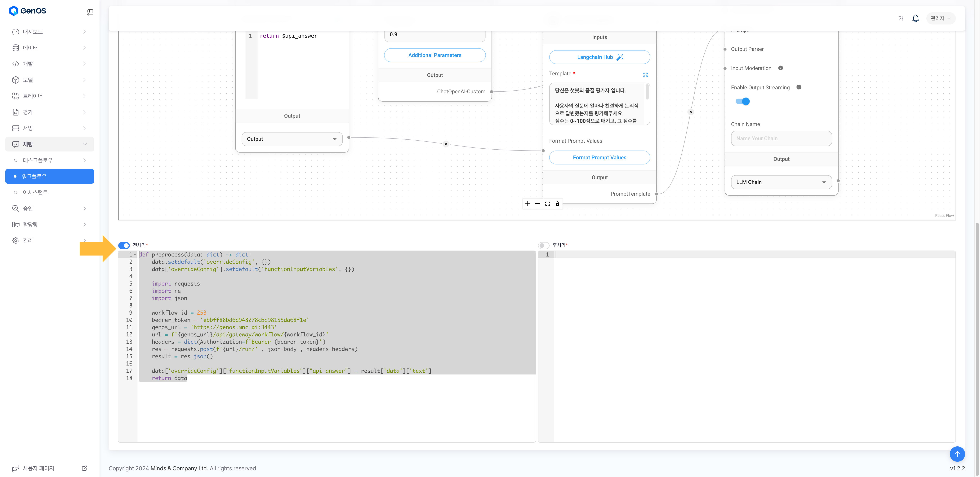Toggle the canvas lock icon

pyautogui.click(x=557, y=204)
